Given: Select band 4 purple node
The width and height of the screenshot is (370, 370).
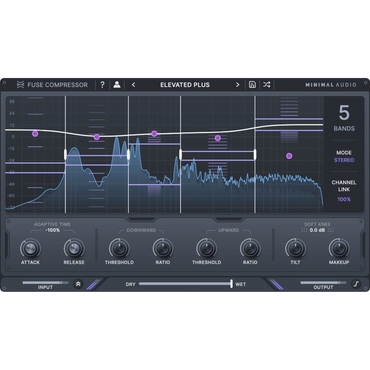Looking at the screenshot, I should click(x=218, y=138).
